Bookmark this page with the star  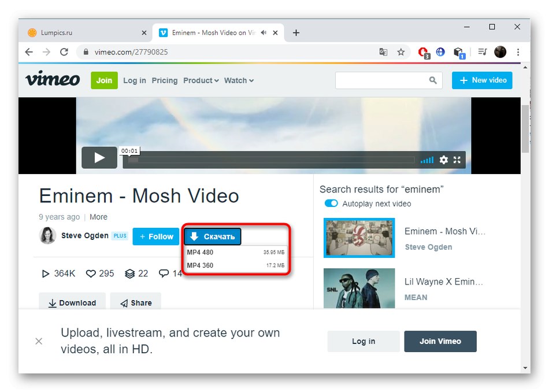(x=401, y=52)
